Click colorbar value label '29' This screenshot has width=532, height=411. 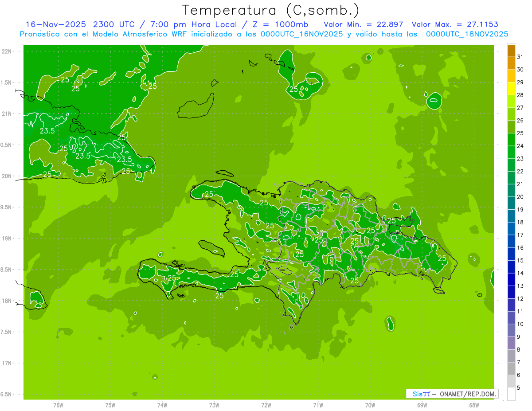pos(520,82)
